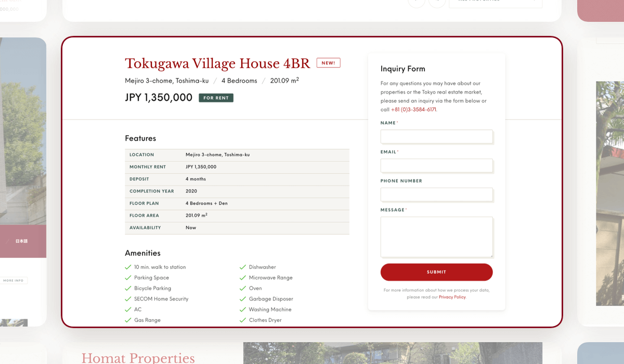Submit the inquiry form

(x=436, y=272)
